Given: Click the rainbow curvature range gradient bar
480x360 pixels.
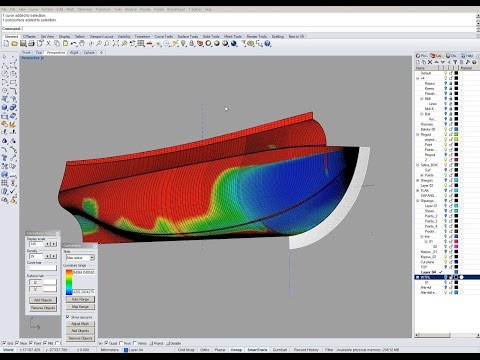Looking at the screenshot, I should pos(69,282).
